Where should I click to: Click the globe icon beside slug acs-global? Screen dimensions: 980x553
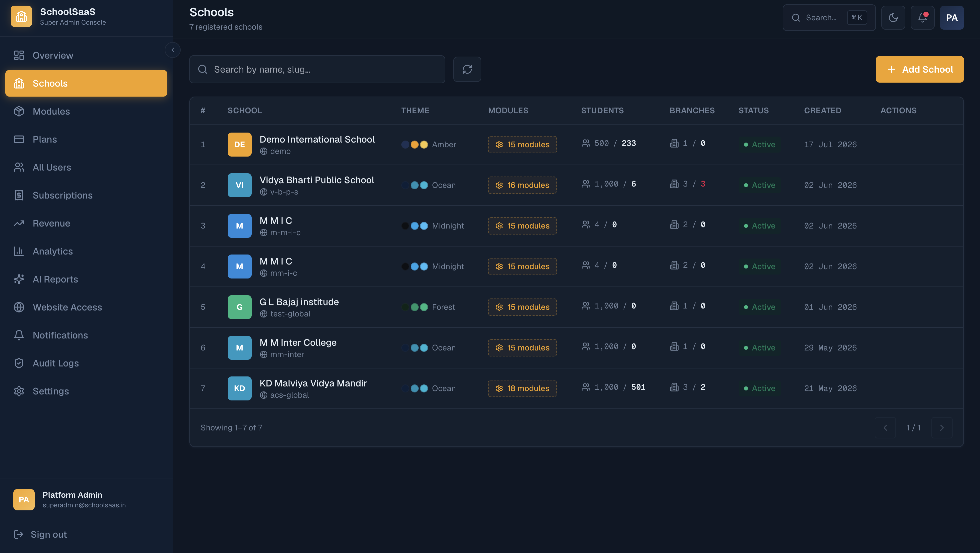pos(264,395)
